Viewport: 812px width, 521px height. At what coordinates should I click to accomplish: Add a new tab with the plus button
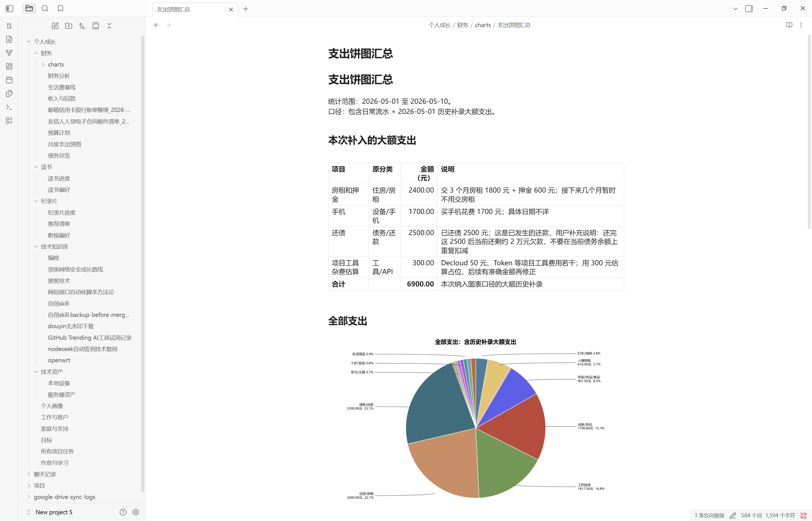246,9
